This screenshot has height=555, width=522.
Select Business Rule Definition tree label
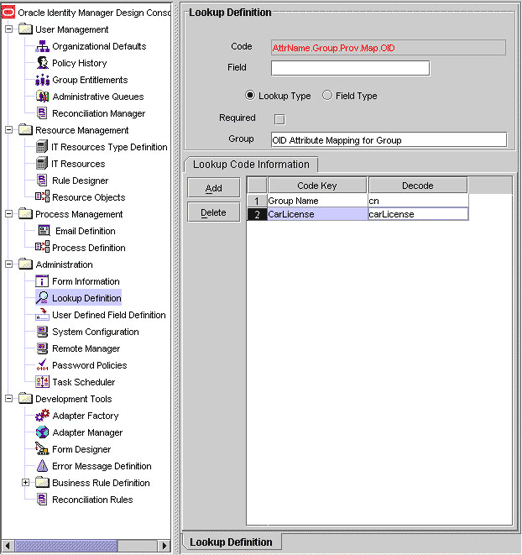click(x=101, y=483)
